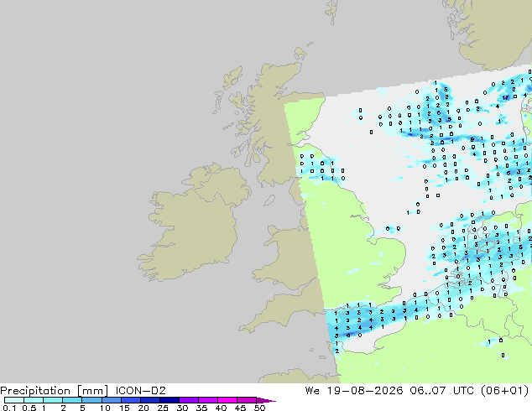The width and height of the screenshot is (532, 411).
Task: Click the Precipitation [mm] title label
Action: coord(55,391)
